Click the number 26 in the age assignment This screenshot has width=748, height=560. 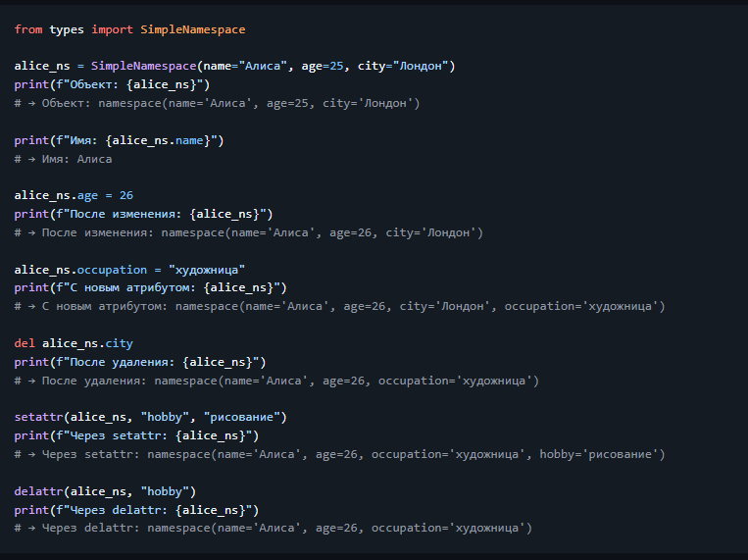pos(125,195)
